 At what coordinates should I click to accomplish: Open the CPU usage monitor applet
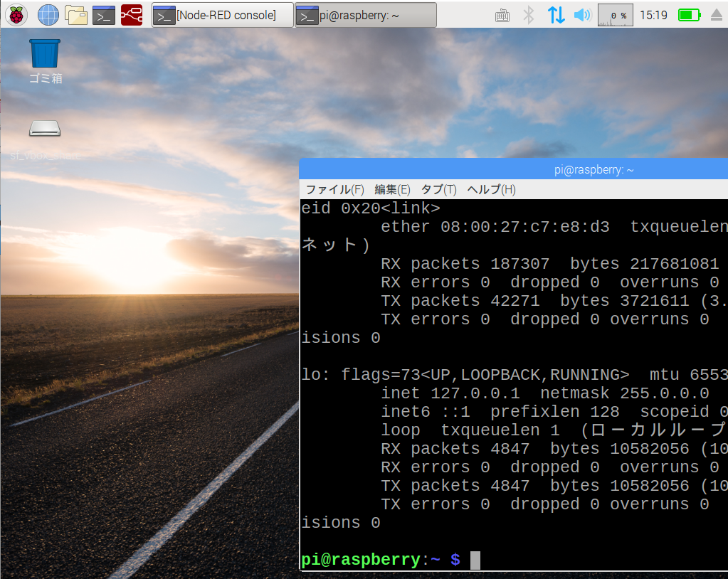tap(614, 14)
